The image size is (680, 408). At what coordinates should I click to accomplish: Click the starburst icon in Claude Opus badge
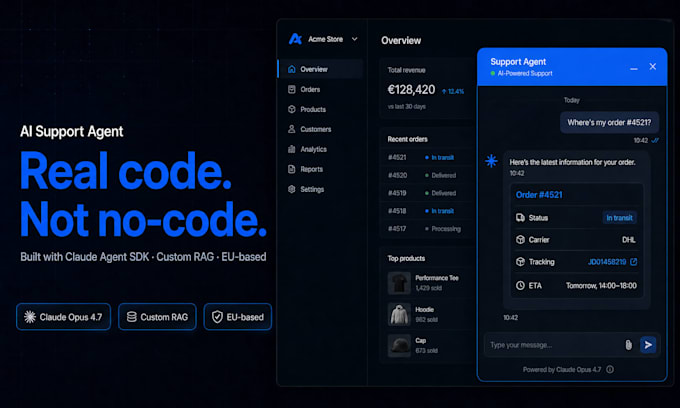tap(30, 317)
